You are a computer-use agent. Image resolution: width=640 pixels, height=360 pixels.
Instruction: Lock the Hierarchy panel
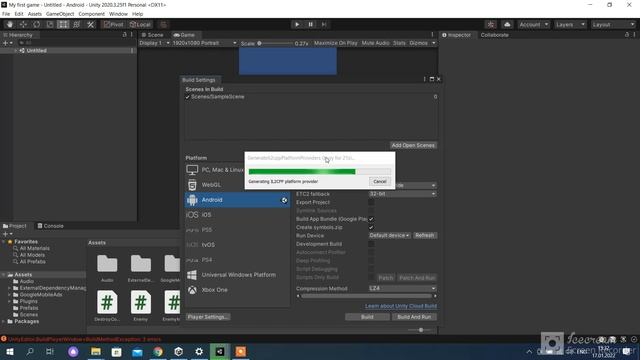(124, 35)
